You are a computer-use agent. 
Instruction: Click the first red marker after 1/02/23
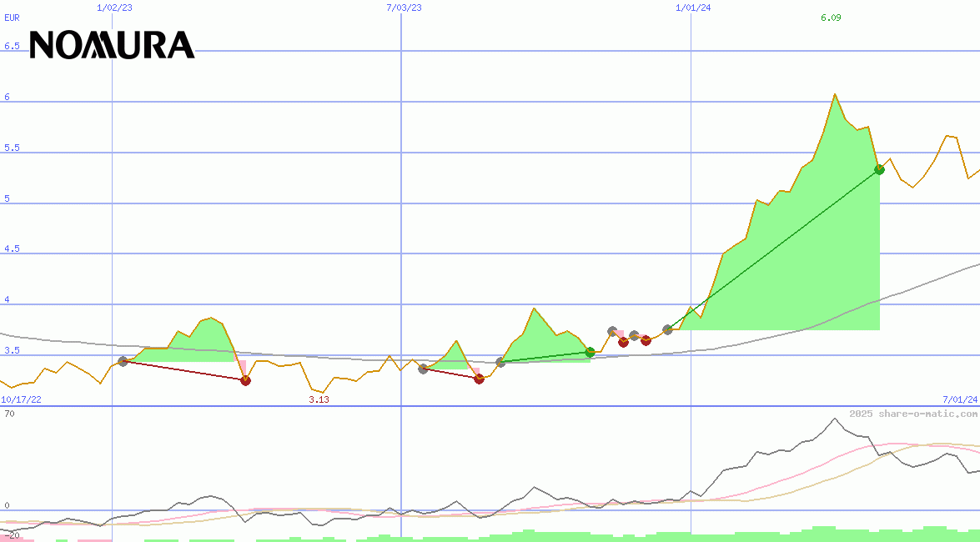click(245, 380)
